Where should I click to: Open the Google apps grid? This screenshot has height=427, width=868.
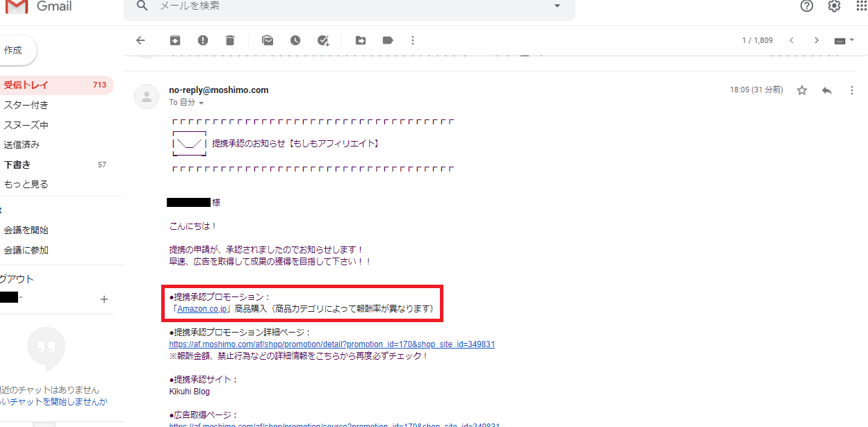tap(862, 6)
